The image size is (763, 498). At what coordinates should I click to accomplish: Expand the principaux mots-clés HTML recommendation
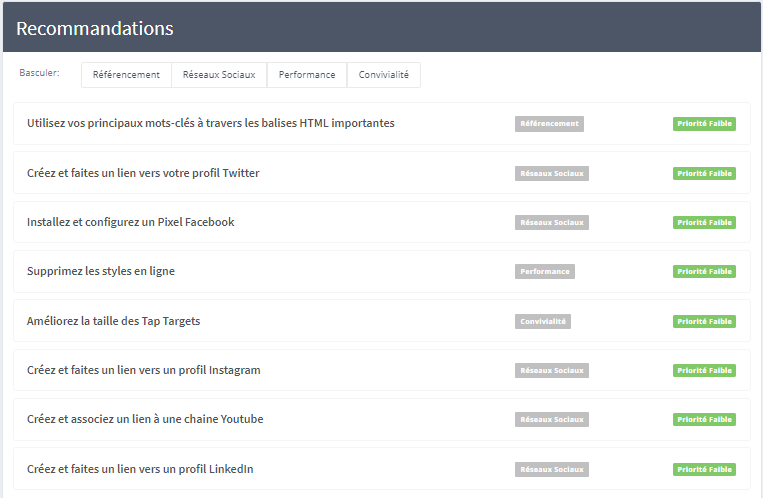(211, 123)
